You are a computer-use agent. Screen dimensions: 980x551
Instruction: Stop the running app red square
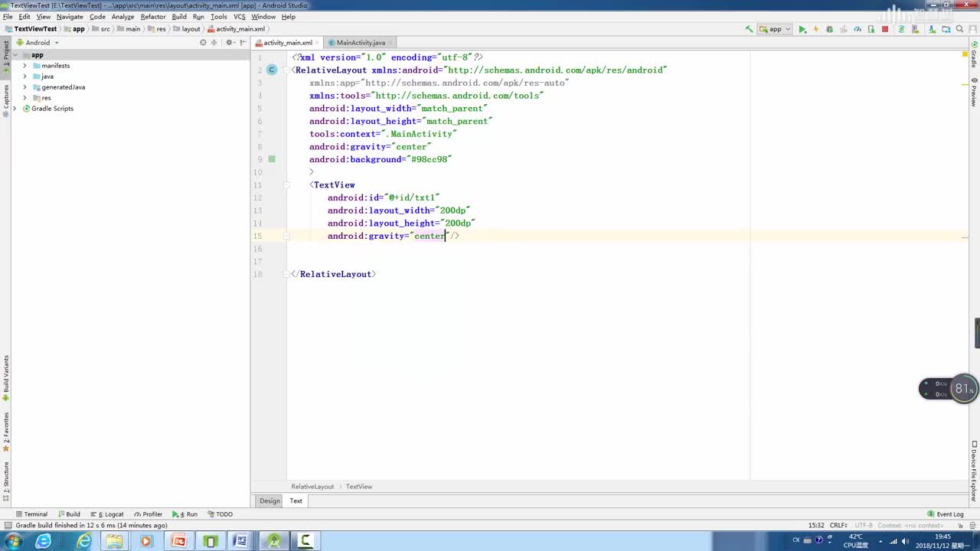coord(885,29)
